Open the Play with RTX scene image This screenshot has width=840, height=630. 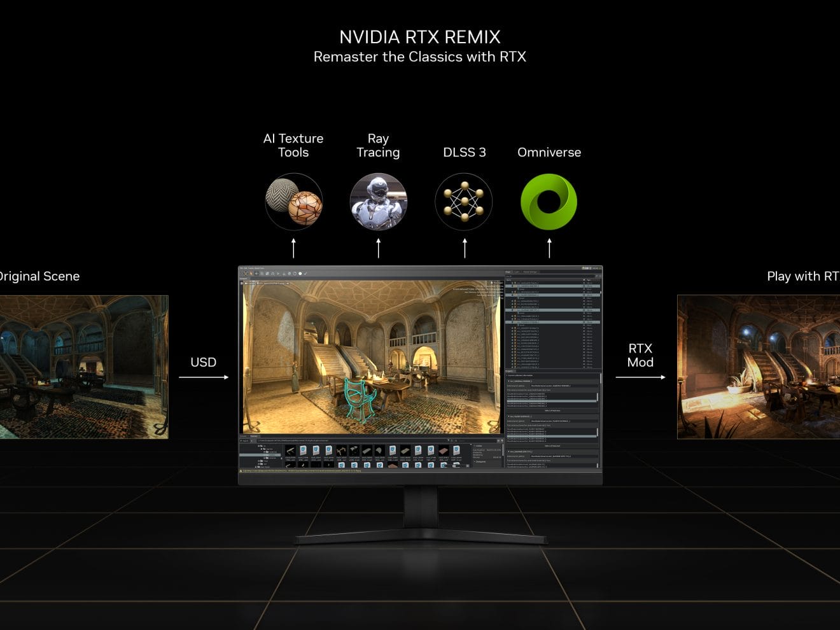[759, 367]
